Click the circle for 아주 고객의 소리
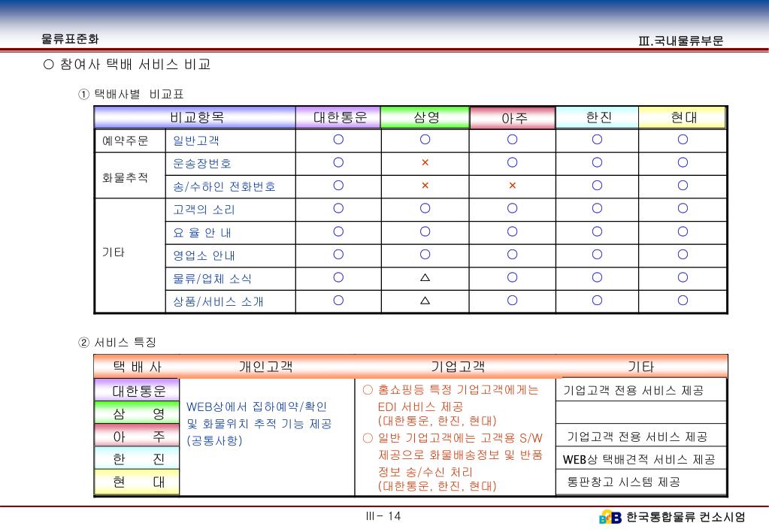Screen dimensions: 769x532 [x=513, y=208]
